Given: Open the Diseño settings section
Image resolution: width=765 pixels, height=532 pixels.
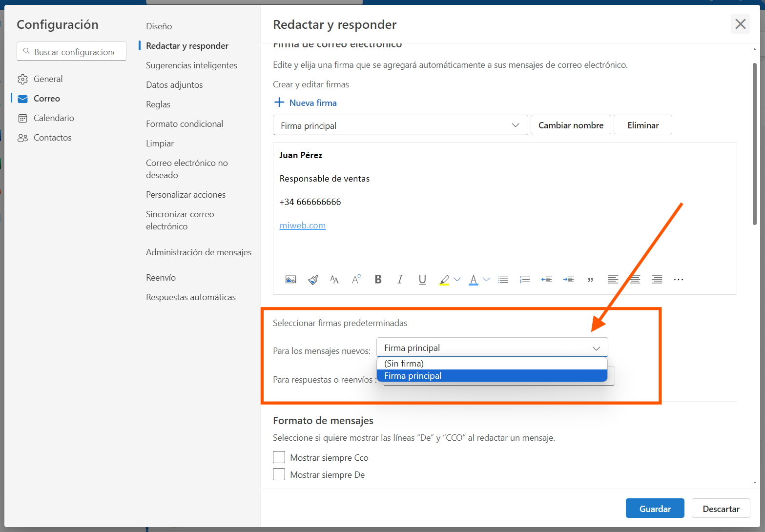Looking at the screenshot, I should 159,26.
